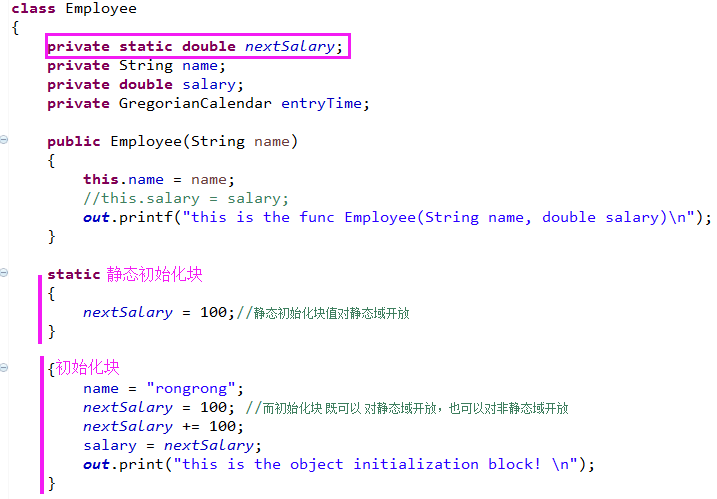Click 'salary = nextSalary;' line
Viewport: 717px width, 499px height.
point(172,446)
